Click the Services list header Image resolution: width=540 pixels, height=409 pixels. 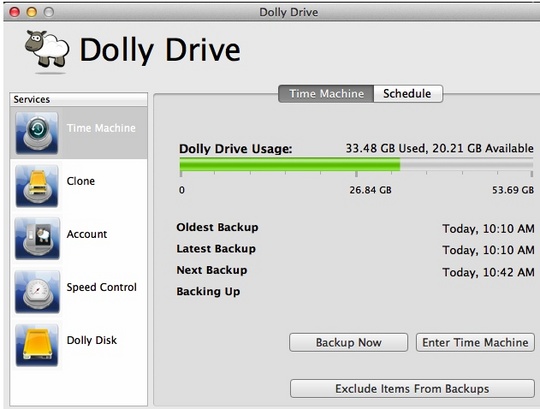[x=79, y=99]
